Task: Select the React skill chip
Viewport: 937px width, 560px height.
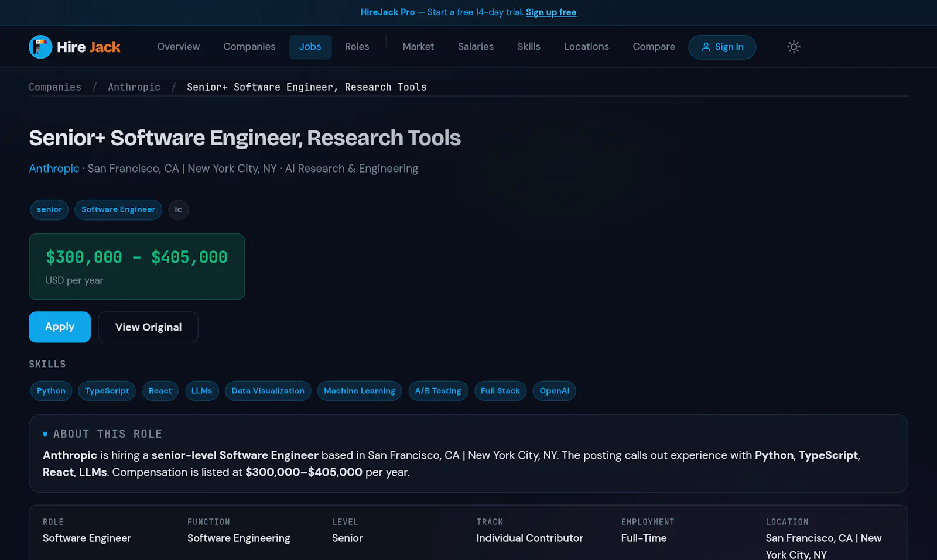Action: [x=160, y=391]
